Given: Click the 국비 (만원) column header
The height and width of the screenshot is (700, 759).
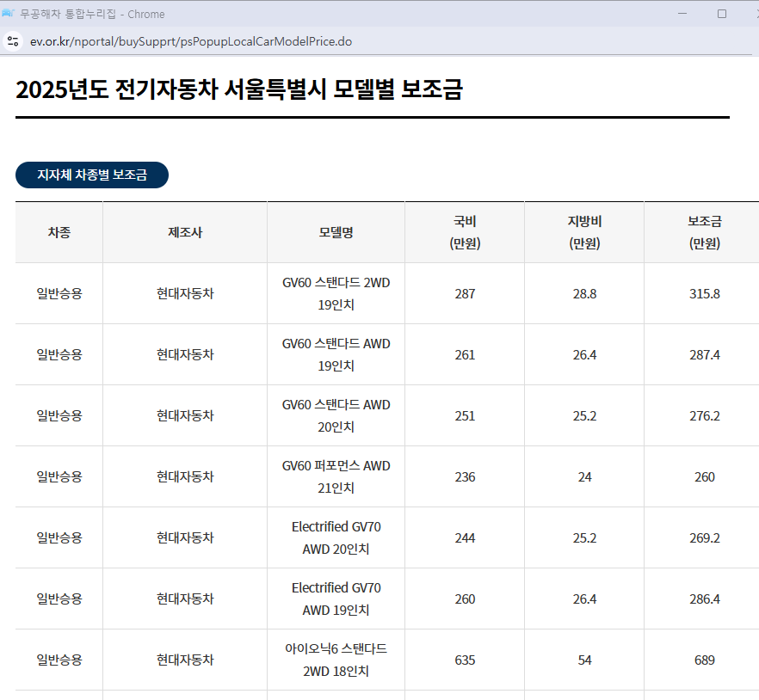Looking at the screenshot, I should click(x=464, y=231).
